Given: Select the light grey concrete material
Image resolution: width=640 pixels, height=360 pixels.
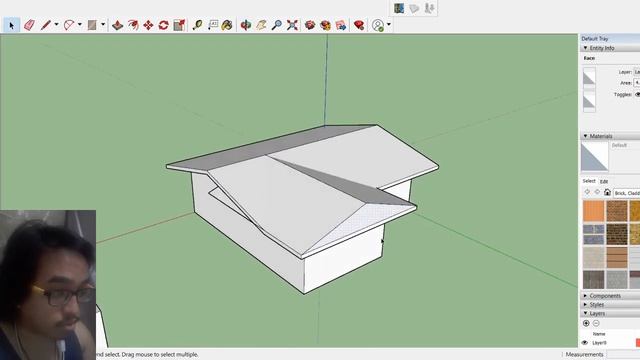Looking at the screenshot, I should pos(617,280).
